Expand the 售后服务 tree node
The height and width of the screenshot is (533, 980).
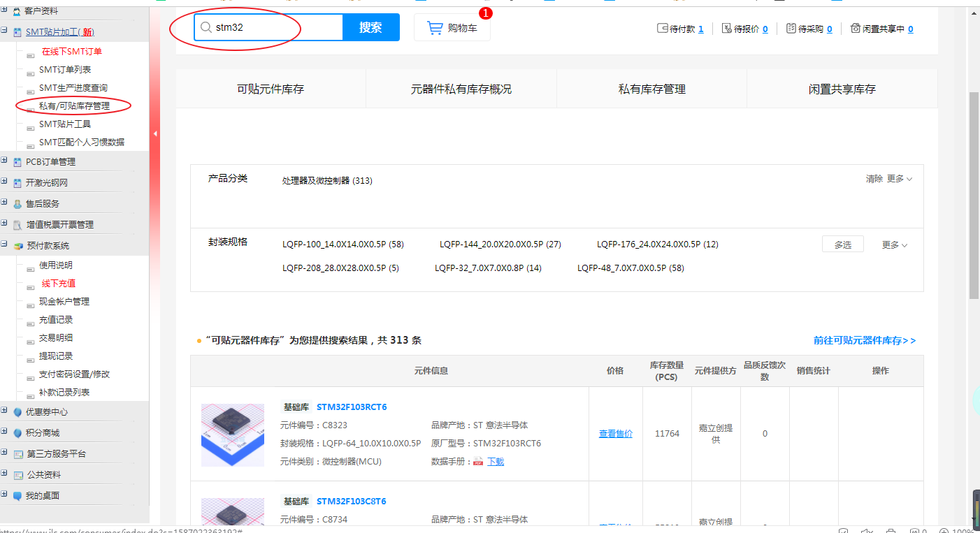[4, 203]
